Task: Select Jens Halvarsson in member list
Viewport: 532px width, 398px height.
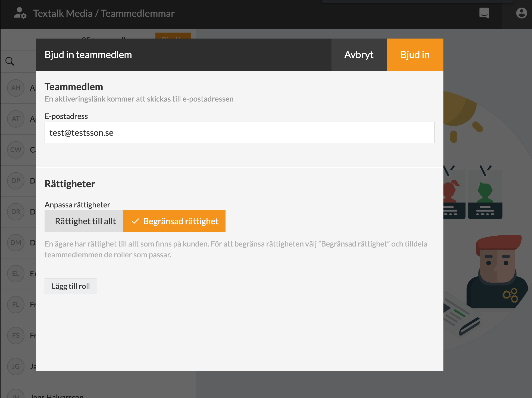Action: coord(57,395)
